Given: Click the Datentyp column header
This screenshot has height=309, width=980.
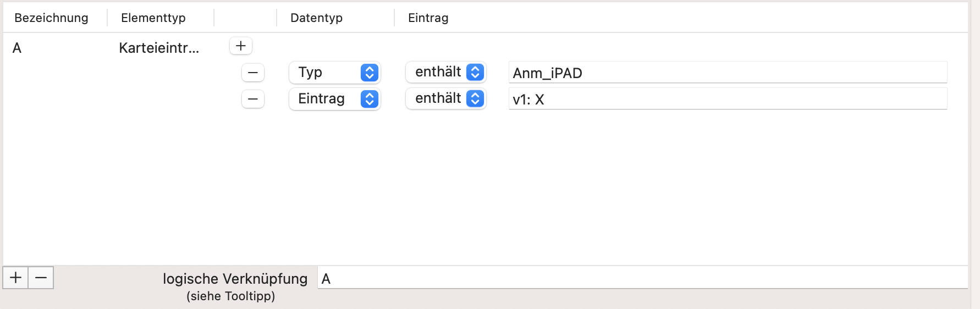Looking at the screenshot, I should (317, 18).
